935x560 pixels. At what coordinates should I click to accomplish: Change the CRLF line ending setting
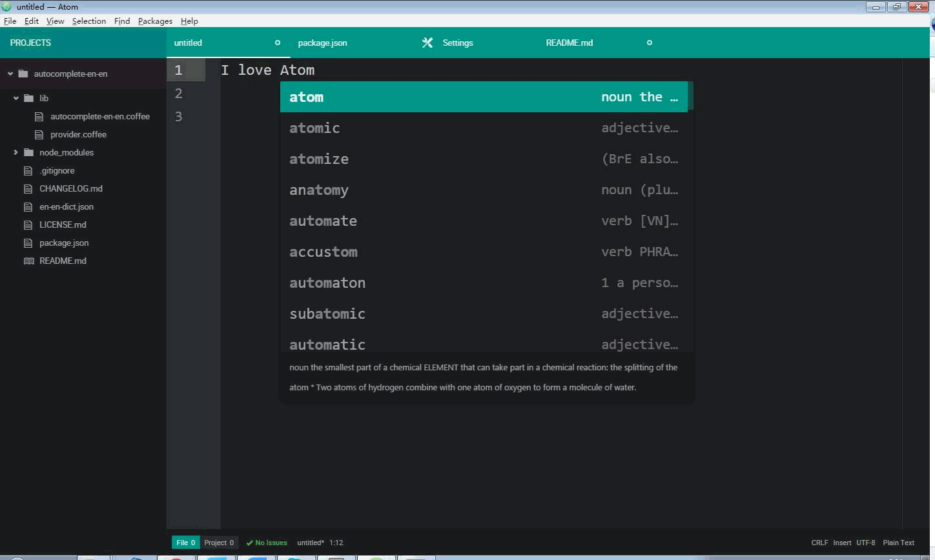(819, 543)
